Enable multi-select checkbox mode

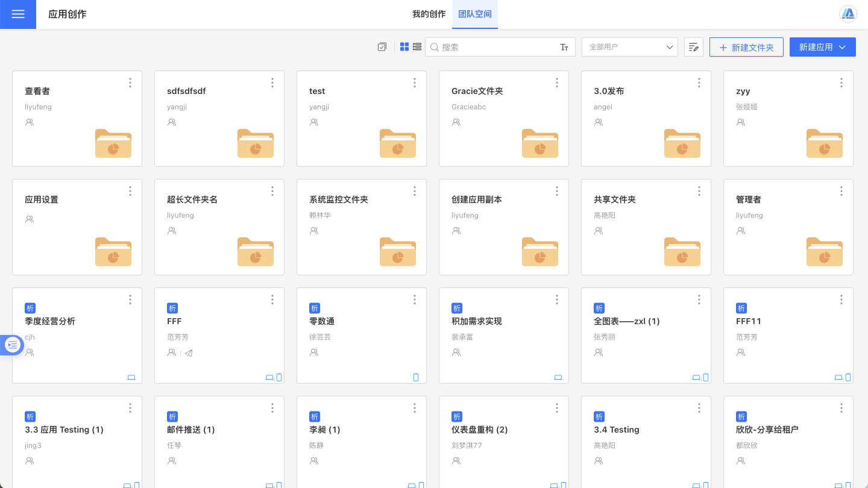pos(382,47)
